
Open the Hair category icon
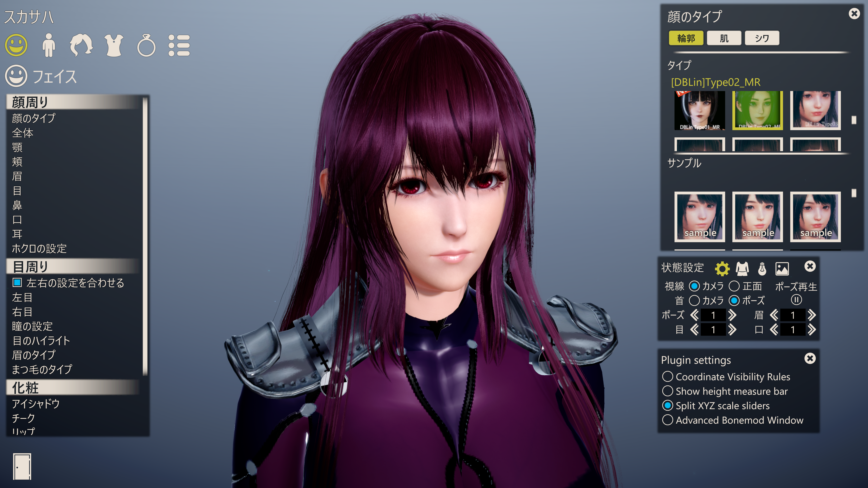point(81,45)
